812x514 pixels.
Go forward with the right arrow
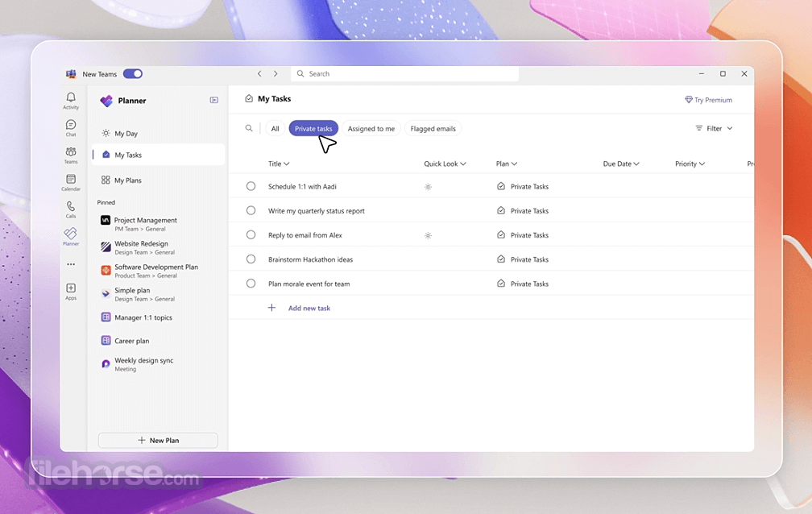coord(275,73)
